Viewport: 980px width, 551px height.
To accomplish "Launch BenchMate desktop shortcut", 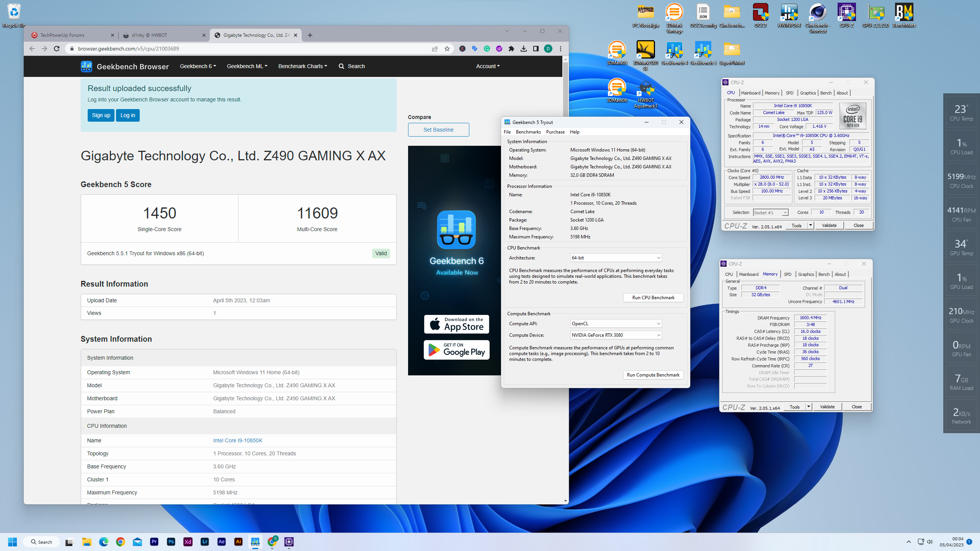I will (x=904, y=15).
